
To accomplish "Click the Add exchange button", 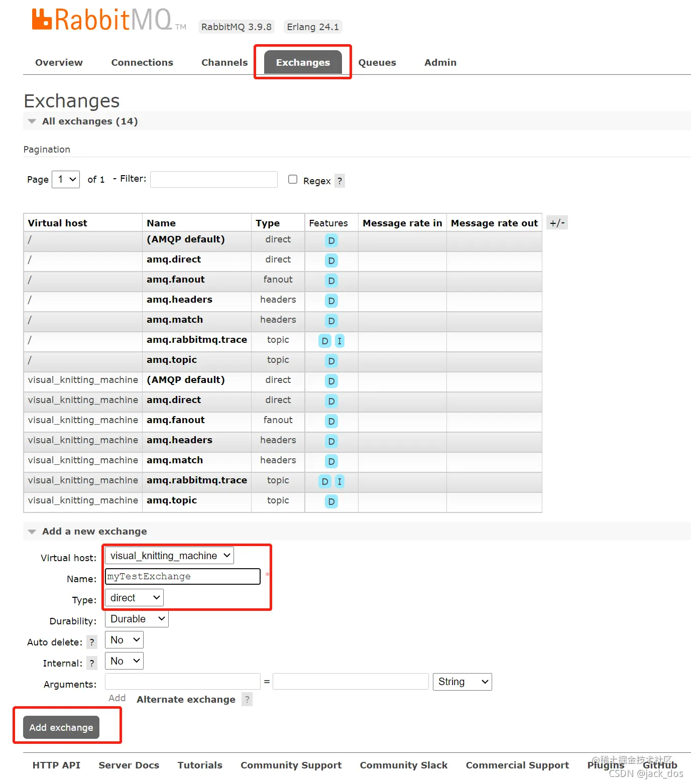I will 61,727.
